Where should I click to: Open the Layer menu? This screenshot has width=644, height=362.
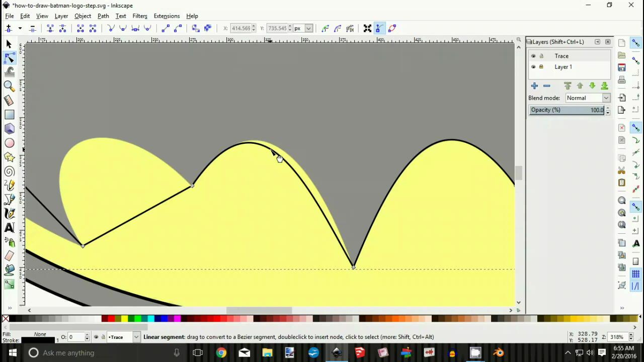click(x=61, y=16)
